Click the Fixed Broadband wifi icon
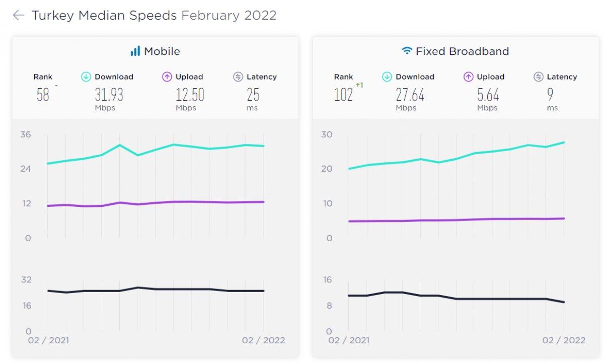604x364 pixels. tap(407, 51)
